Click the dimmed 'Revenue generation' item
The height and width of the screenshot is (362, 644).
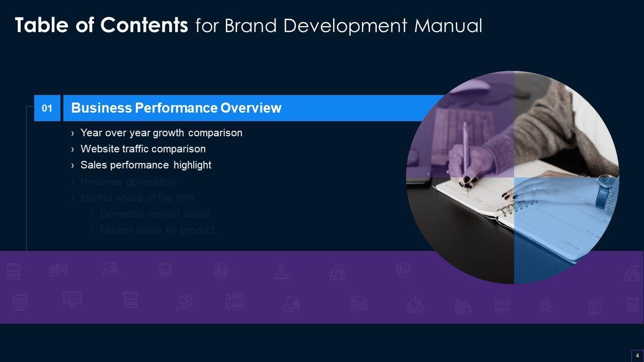pyautogui.click(x=128, y=182)
